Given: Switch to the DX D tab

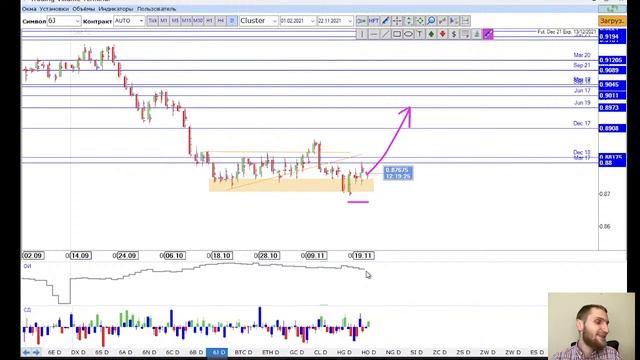Looking at the screenshot, I should point(78,352).
